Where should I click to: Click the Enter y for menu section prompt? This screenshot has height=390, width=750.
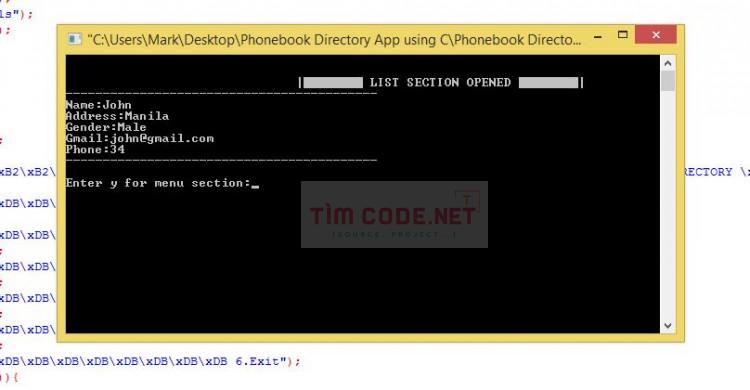(x=158, y=183)
